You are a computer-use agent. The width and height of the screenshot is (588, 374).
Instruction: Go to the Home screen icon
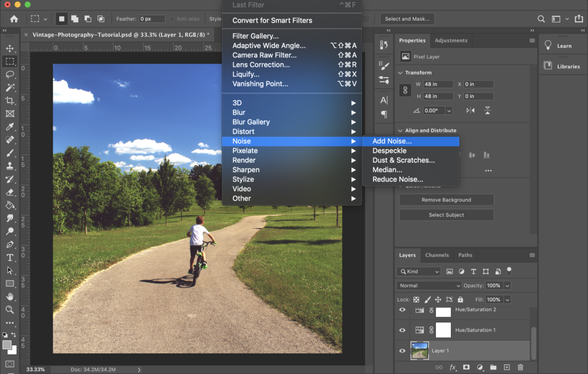(x=14, y=19)
